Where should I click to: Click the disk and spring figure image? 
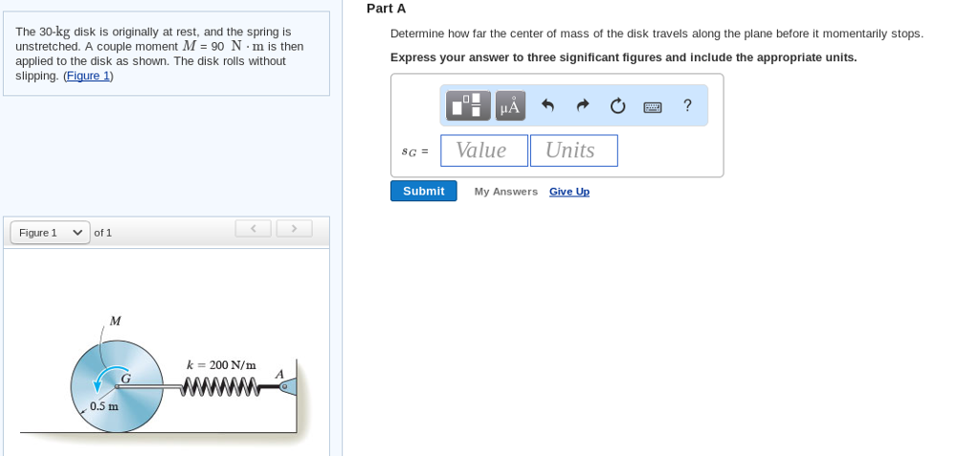coord(166,383)
